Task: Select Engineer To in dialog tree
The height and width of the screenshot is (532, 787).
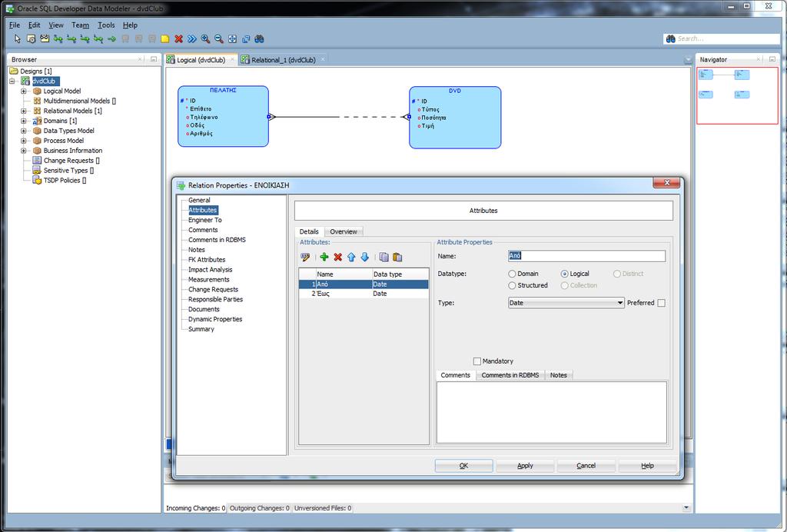Action: (204, 220)
